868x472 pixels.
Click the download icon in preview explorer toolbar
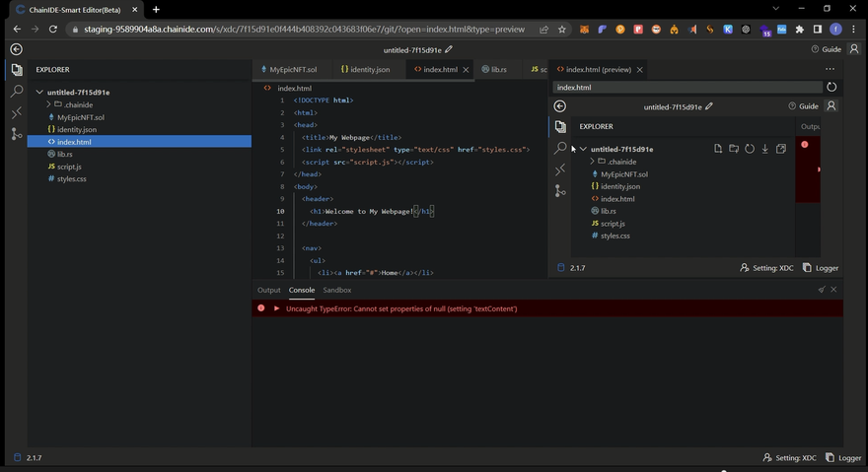point(765,149)
